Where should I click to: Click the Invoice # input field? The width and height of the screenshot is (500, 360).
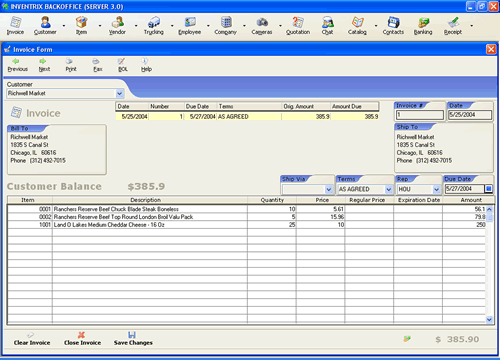point(419,115)
